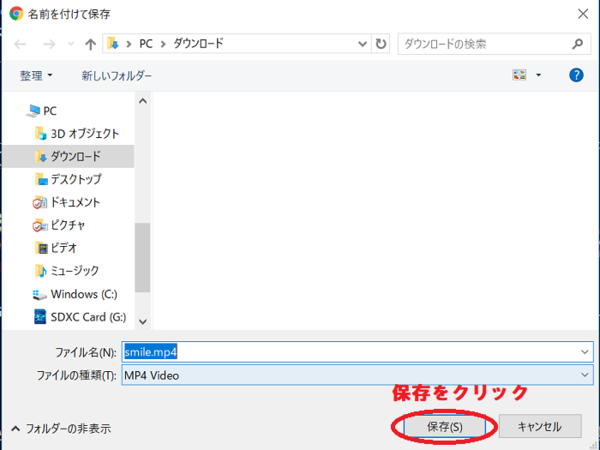
Task: Click 保存(S) to save the file
Action: 444,426
